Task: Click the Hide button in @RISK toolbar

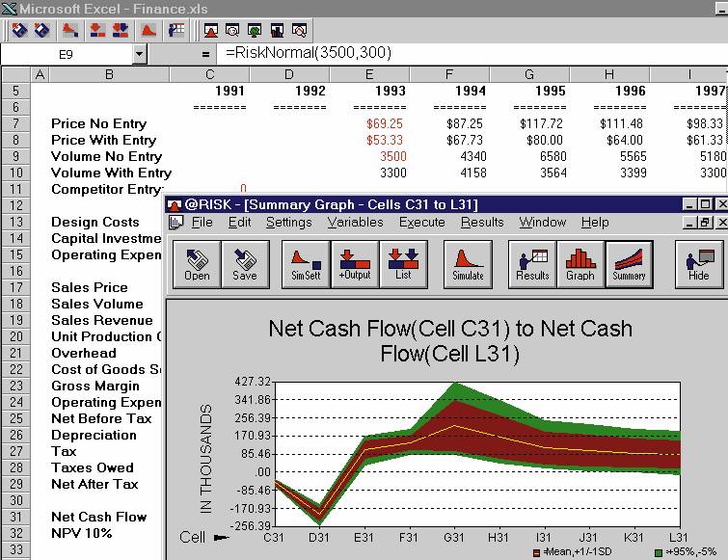Action: (x=699, y=264)
